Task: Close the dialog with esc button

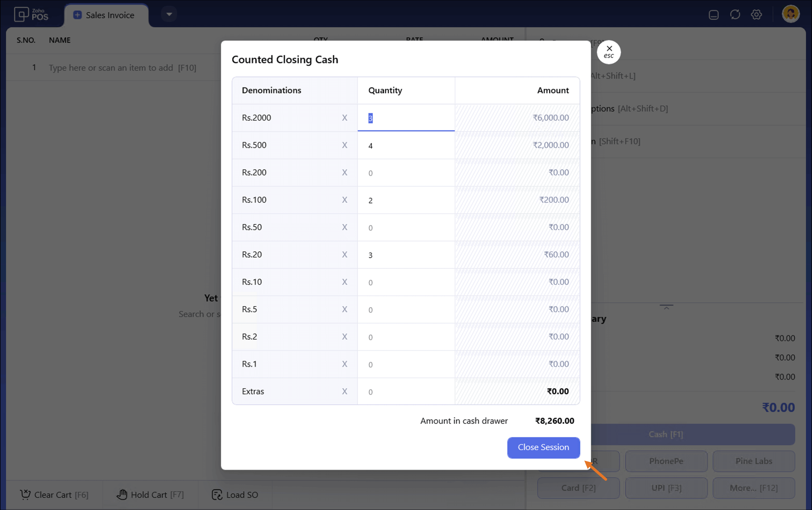Action: pyautogui.click(x=609, y=52)
